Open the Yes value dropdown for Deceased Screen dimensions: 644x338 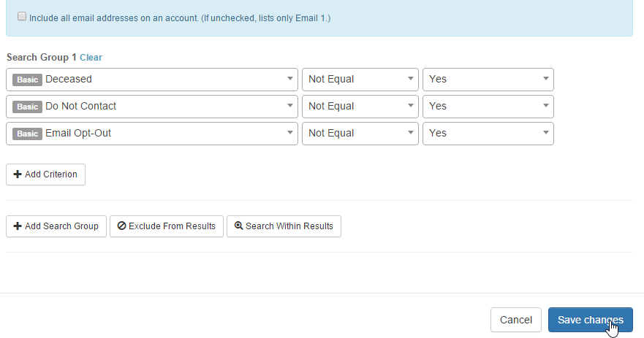pos(488,80)
